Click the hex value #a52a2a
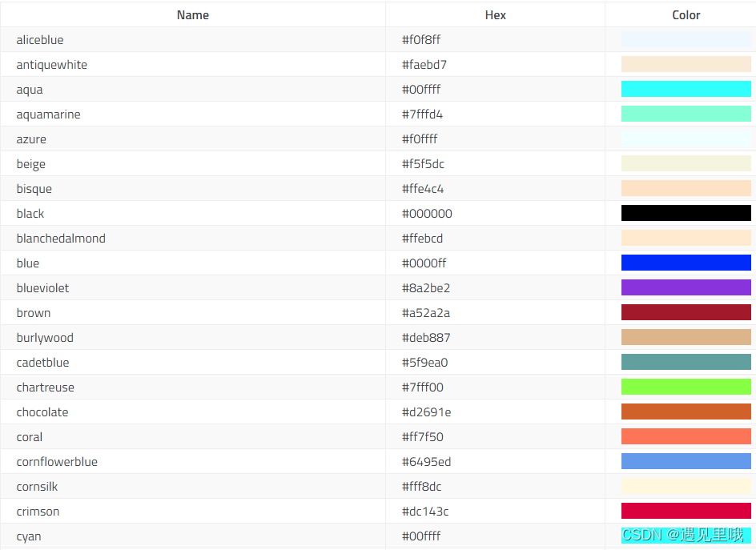Screen dimensions: 756x550 click(426, 313)
